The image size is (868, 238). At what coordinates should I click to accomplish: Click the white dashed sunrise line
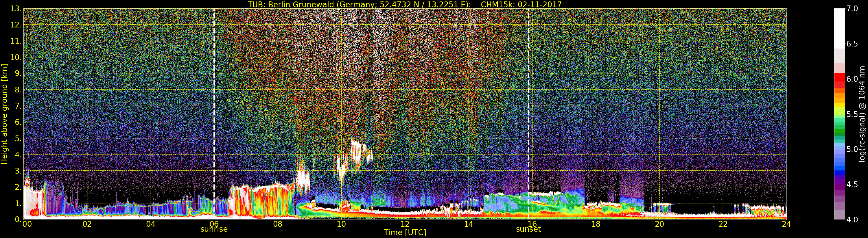click(214, 101)
